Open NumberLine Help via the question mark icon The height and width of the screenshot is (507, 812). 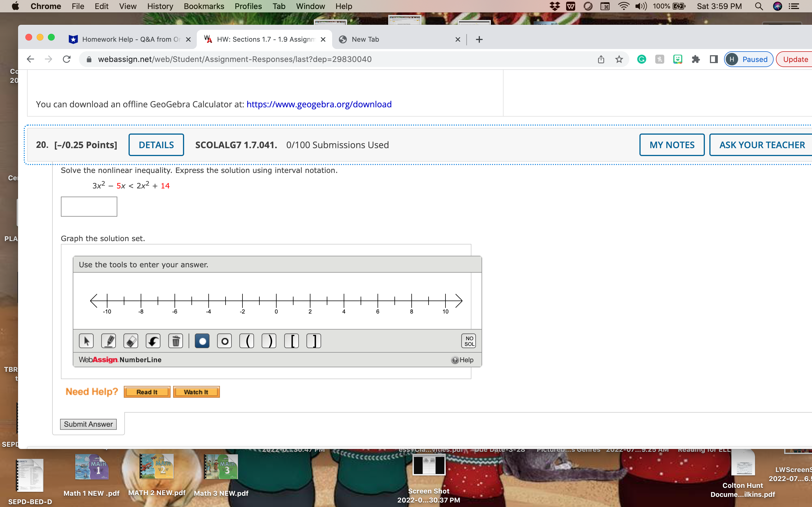pyautogui.click(x=455, y=360)
